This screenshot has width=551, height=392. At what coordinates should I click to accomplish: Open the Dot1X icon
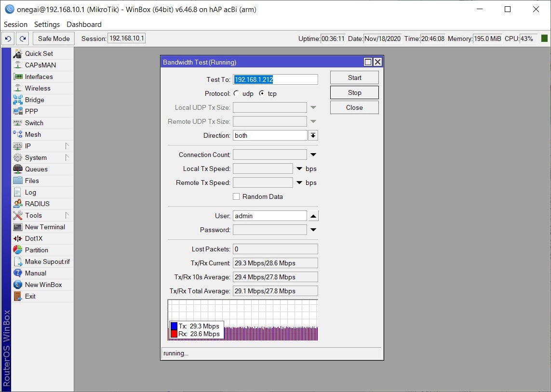pyautogui.click(x=17, y=239)
